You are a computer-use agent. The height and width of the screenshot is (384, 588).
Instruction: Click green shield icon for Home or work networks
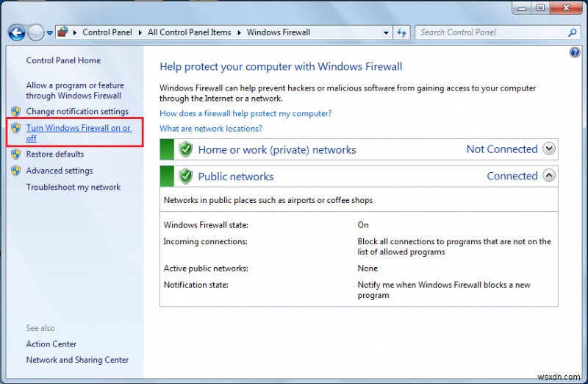pos(185,149)
